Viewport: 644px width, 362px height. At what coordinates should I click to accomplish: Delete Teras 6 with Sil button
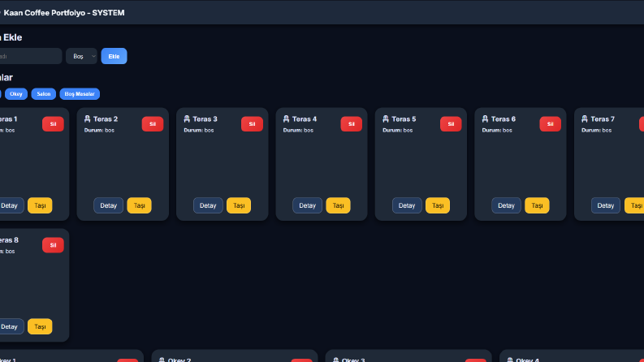(550, 124)
